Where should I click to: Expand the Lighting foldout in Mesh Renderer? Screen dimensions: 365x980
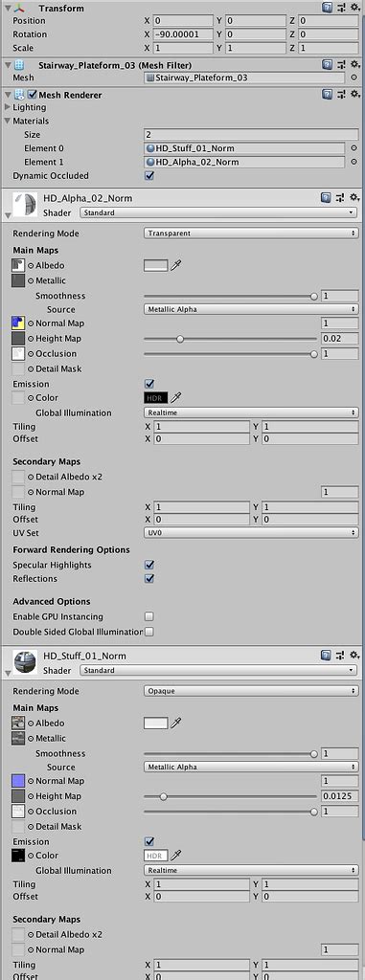pos(8,107)
